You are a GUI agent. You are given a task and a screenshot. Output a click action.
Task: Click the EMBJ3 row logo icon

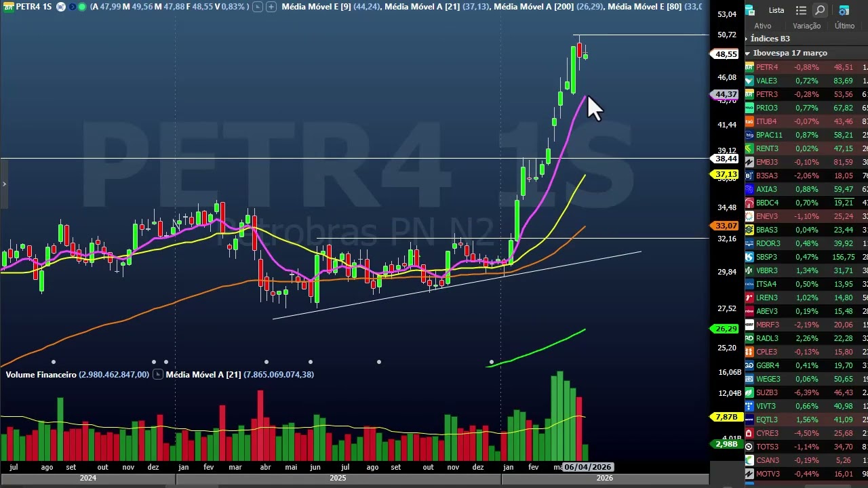click(x=749, y=162)
